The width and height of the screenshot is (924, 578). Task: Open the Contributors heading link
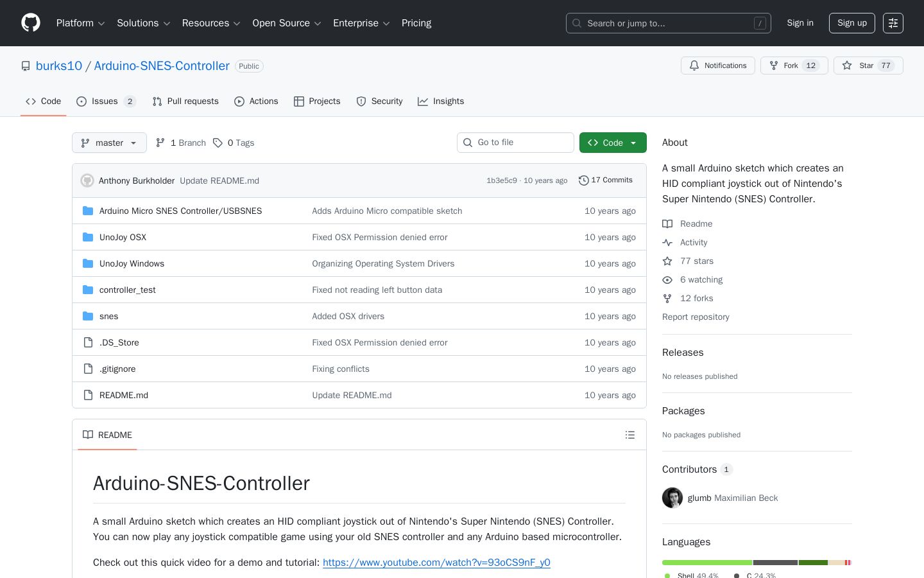697,469
